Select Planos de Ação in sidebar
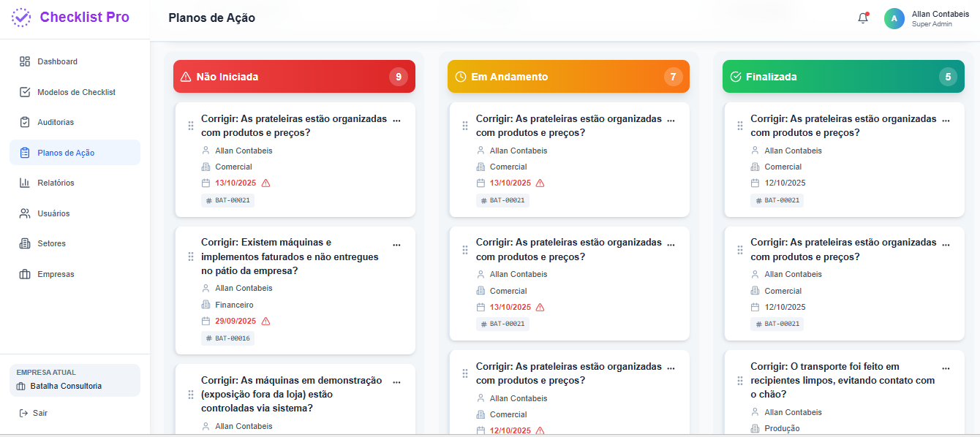The width and height of the screenshot is (980, 437). tap(75, 153)
